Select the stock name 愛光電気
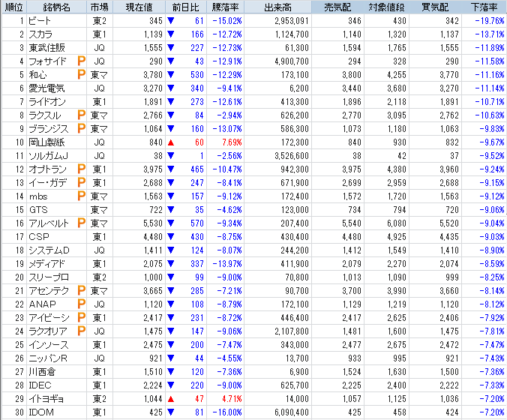The height and width of the screenshot is (420, 507). tap(46, 88)
